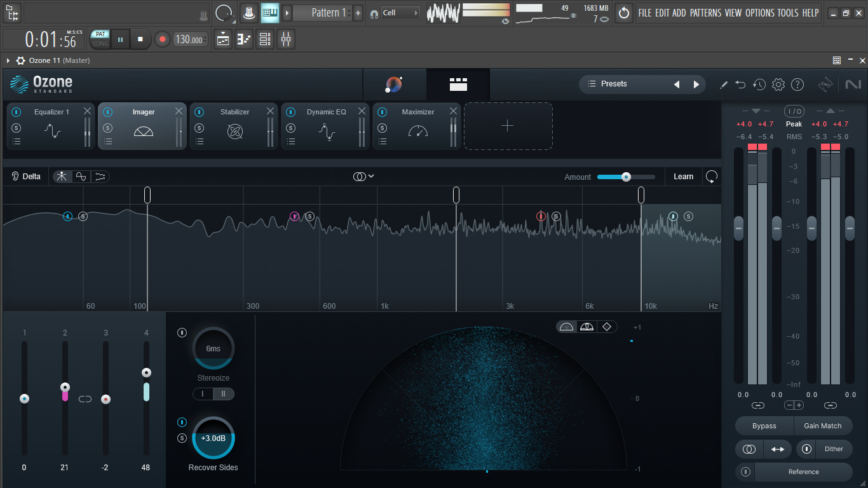This screenshot has height=488, width=868.
Task: Expand the stereo channel mode dropdown
Action: point(363,177)
